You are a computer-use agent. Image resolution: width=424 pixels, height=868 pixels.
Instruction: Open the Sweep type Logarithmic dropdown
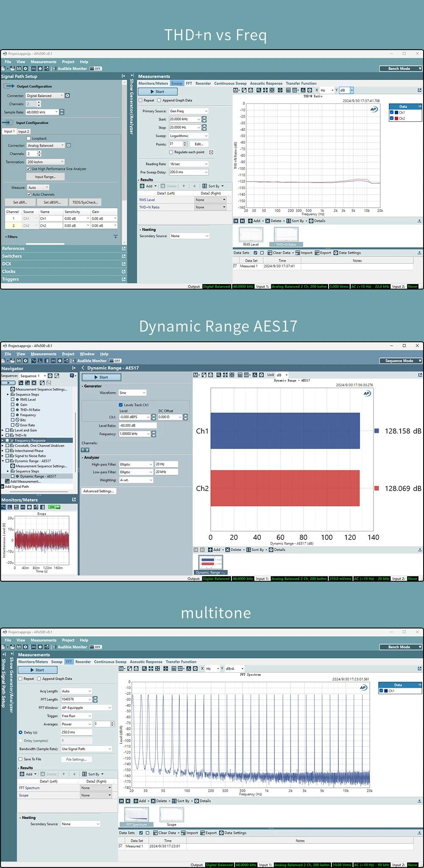tap(189, 136)
